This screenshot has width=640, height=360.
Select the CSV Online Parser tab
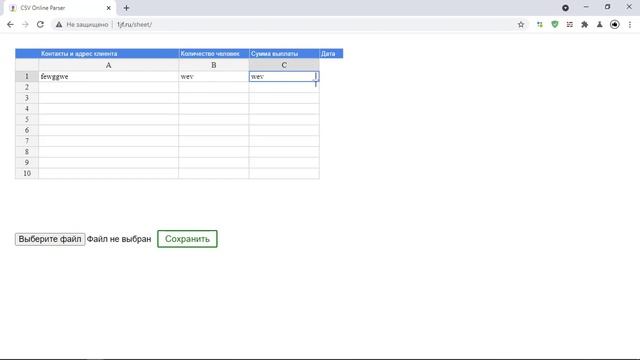(59, 8)
